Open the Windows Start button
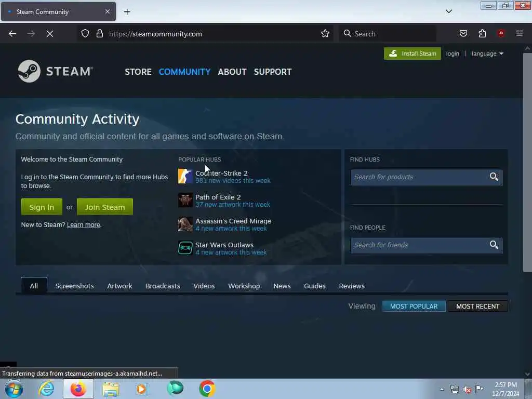 pyautogui.click(x=14, y=389)
